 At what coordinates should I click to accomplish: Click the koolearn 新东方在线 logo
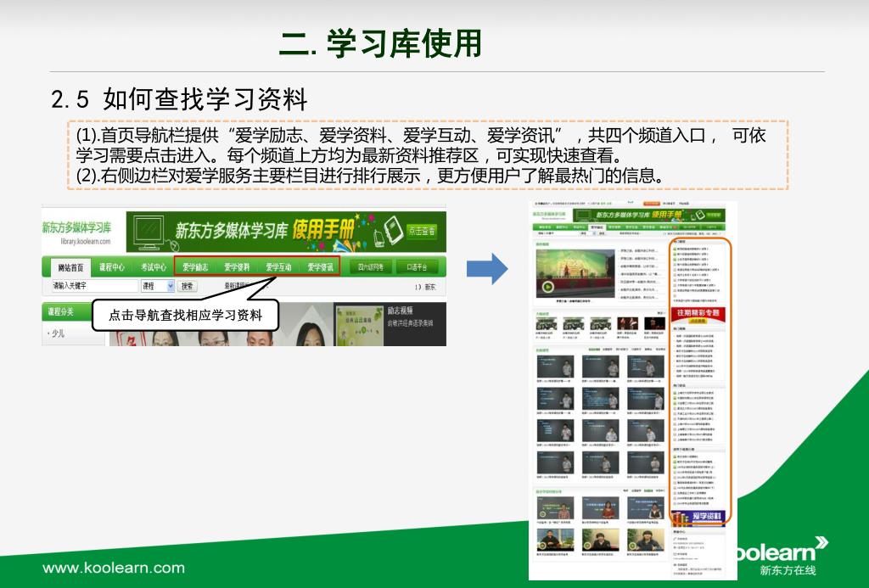coord(782,555)
